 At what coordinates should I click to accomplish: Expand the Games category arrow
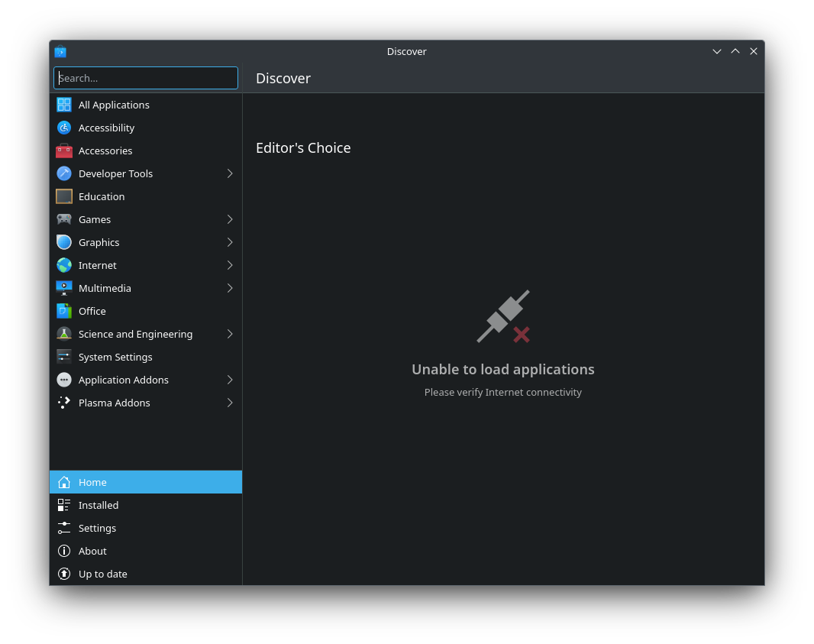[229, 219]
